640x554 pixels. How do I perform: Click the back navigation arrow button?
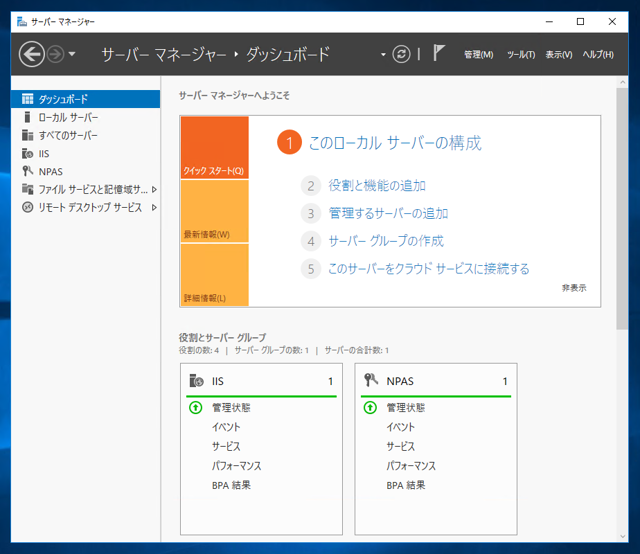(x=31, y=54)
